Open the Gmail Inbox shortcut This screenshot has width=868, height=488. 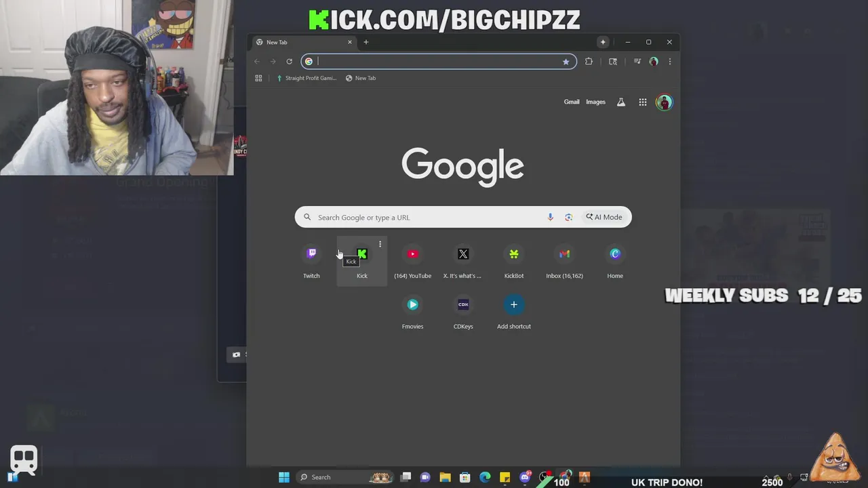(x=564, y=261)
